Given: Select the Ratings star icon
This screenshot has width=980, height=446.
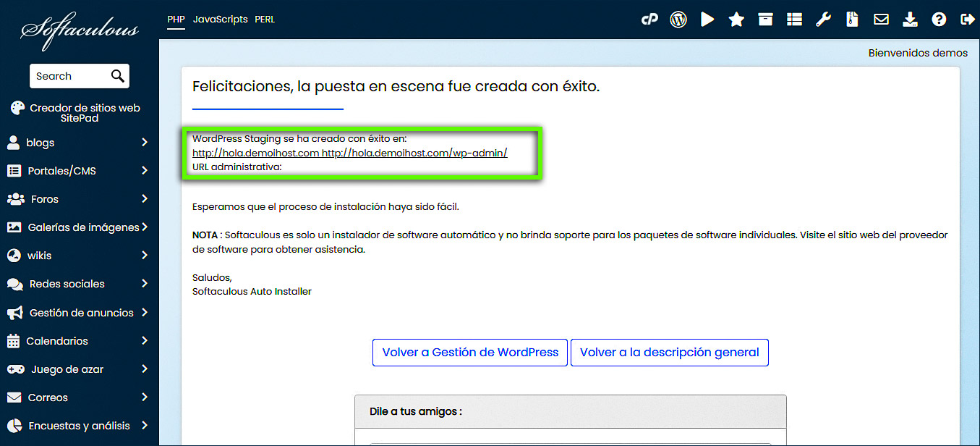Looking at the screenshot, I should (x=736, y=19).
